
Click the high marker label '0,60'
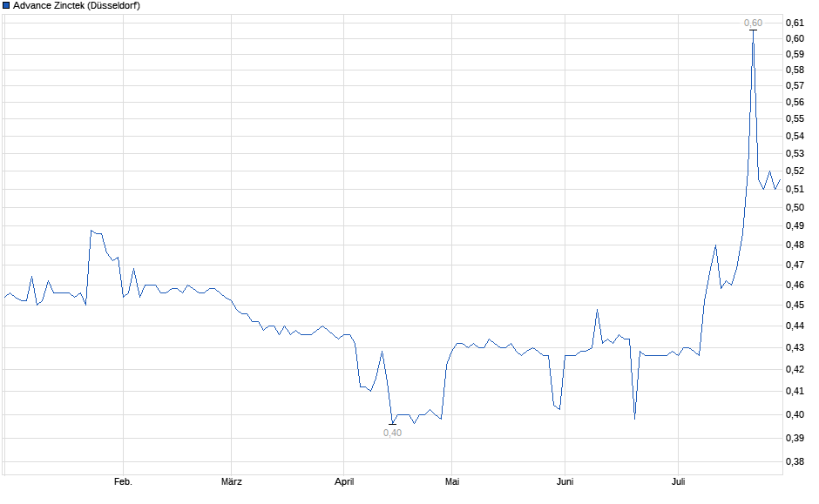(753, 23)
